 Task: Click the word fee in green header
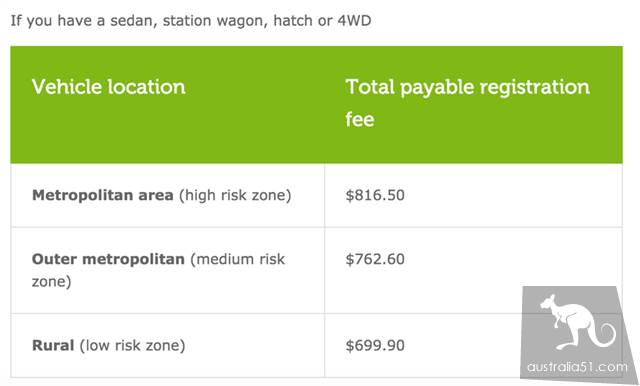pyautogui.click(x=360, y=120)
